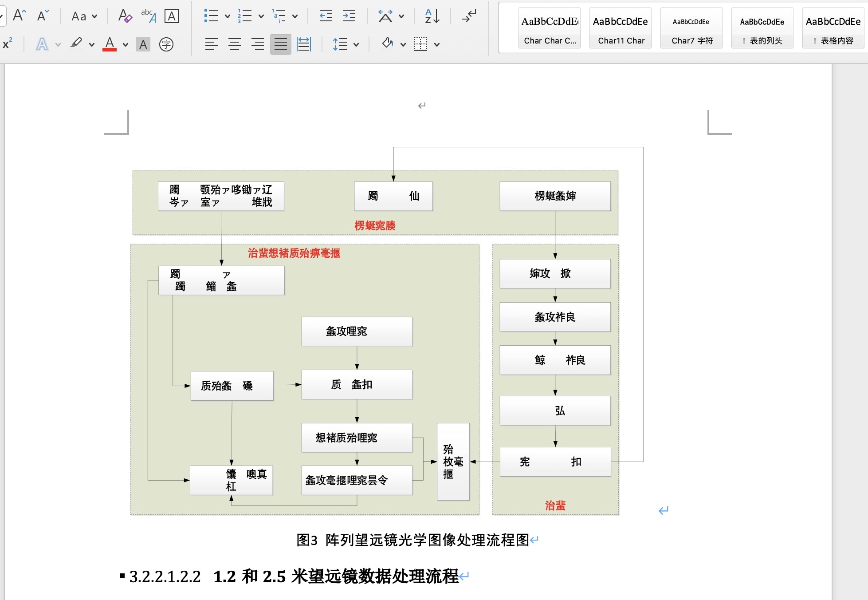The height and width of the screenshot is (600, 868).
Task: Decrease paragraph indent
Action: (326, 16)
